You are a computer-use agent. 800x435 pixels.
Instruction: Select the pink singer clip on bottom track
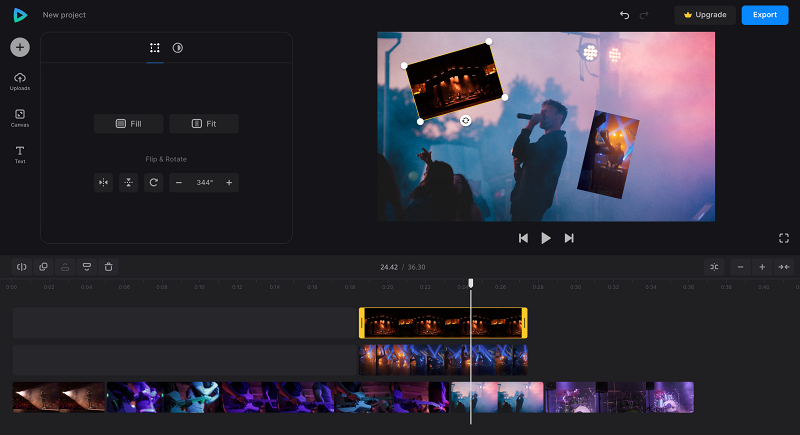point(497,397)
